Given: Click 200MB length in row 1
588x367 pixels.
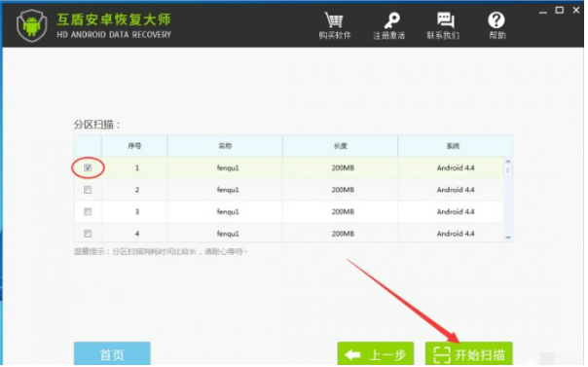Looking at the screenshot, I should point(343,168).
